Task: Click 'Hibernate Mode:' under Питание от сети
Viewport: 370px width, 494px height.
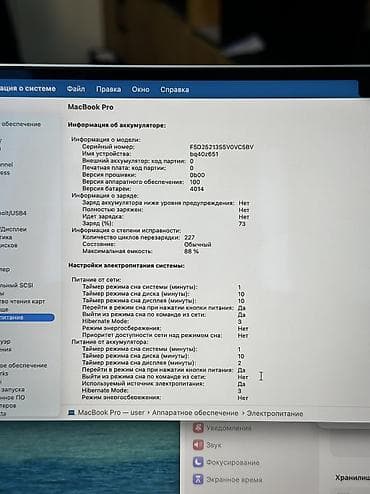Action: coord(105,321)
